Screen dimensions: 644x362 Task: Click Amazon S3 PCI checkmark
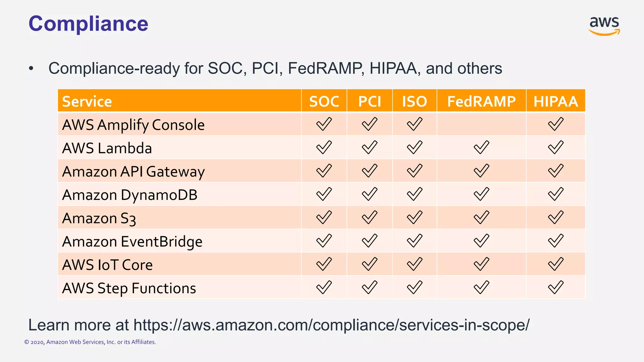369,217
